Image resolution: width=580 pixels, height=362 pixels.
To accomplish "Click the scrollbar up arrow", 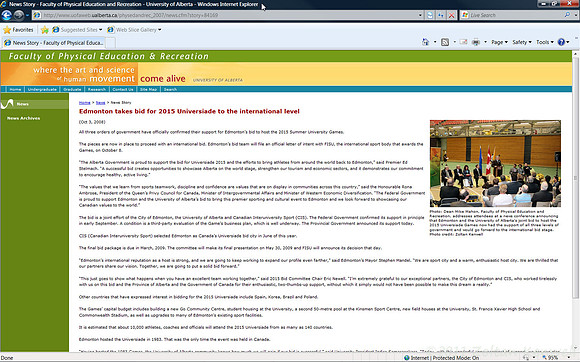I will [576, 54].
